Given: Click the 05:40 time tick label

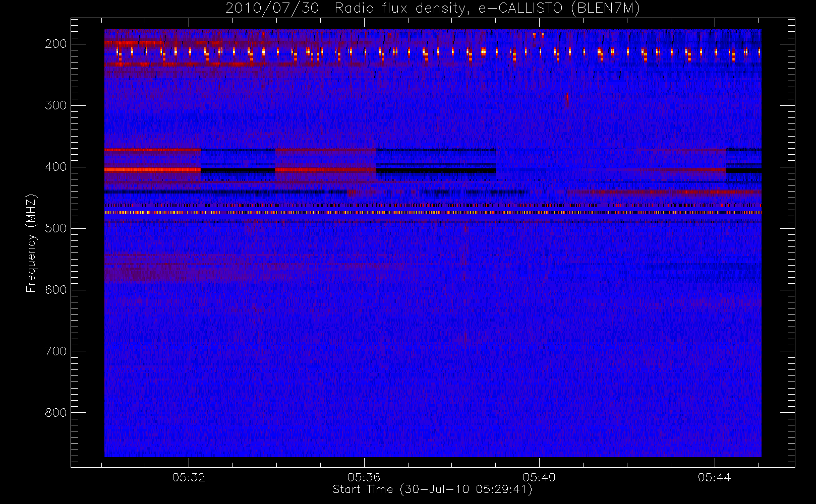Looking at the screenshot, I should (539, 477).
